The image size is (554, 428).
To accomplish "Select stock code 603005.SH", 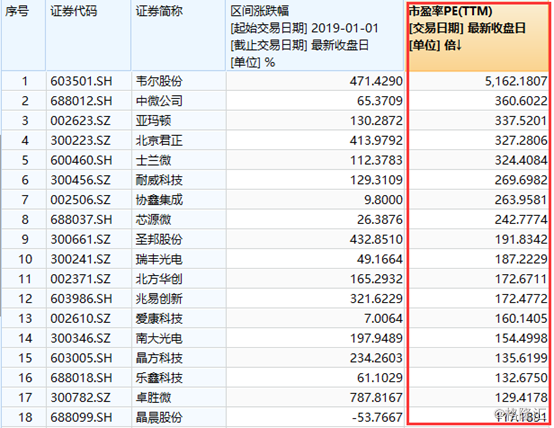I will click(81, 358).
